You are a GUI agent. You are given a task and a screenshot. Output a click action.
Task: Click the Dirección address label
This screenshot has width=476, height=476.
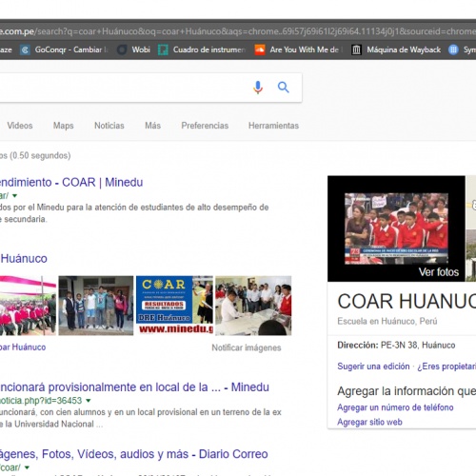(358, 346)
